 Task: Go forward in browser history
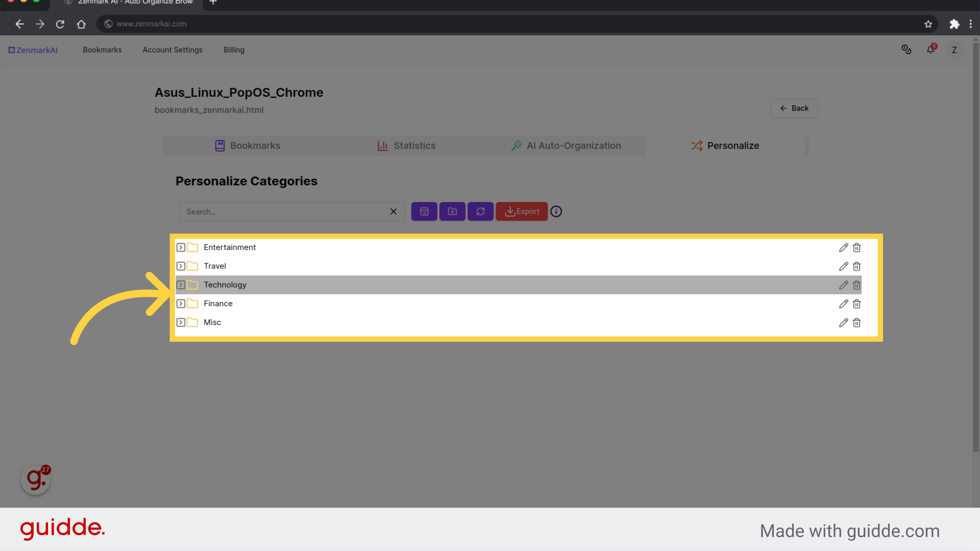[40, 24]
